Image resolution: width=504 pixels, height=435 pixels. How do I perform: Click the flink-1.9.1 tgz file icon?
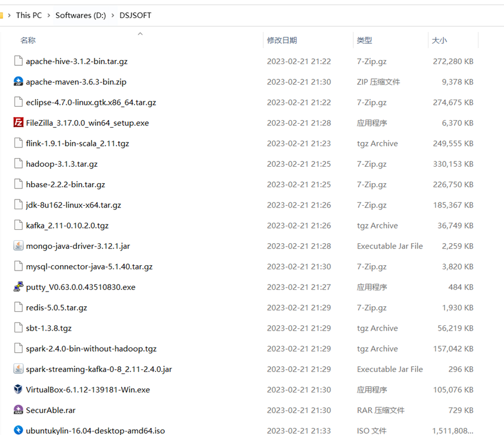click(x=18, y=143)
